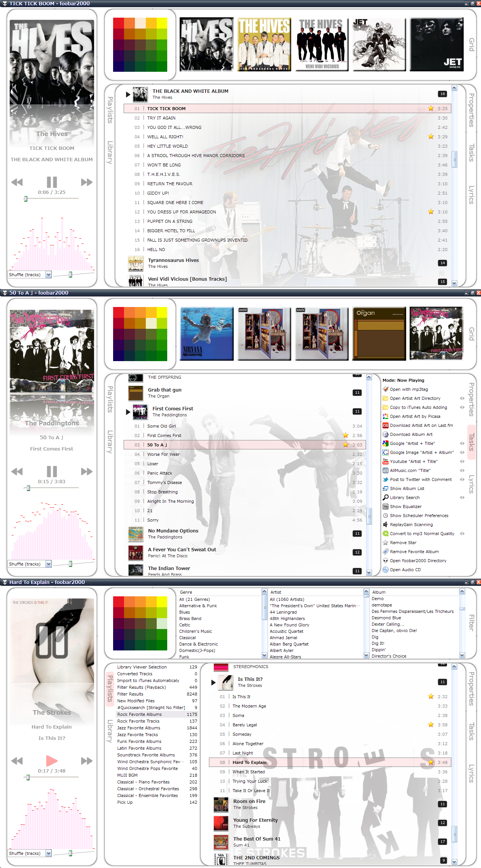Collapse First Comes First album group triangle
This screenshot has height=868, width=481.
point(128,412)
